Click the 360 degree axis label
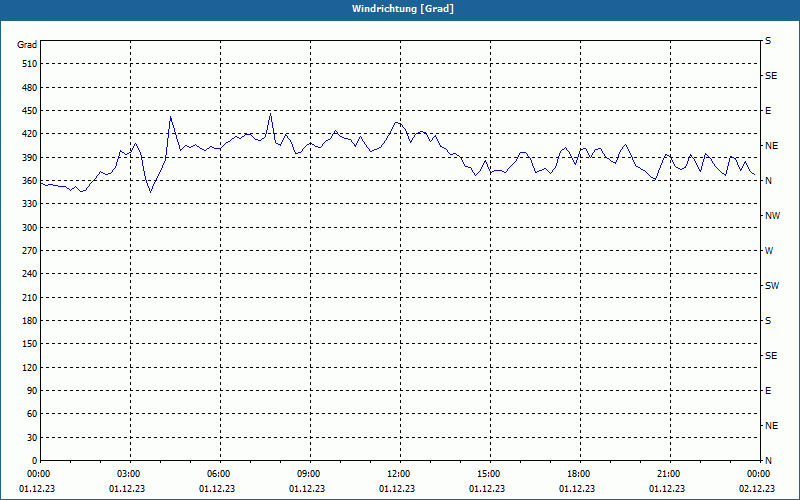800x500 pixels. [30, 181]
